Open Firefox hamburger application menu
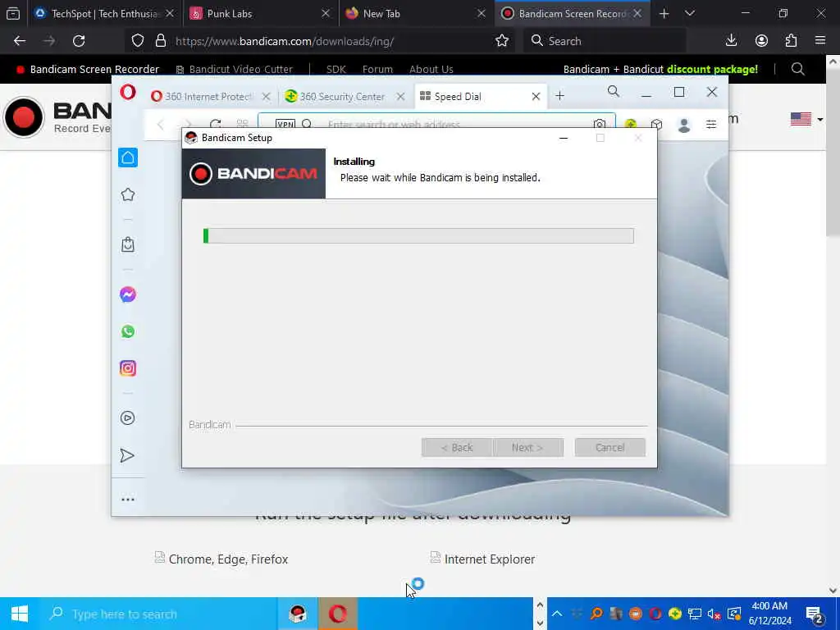840x630 pixels. [x=820, y=41]
